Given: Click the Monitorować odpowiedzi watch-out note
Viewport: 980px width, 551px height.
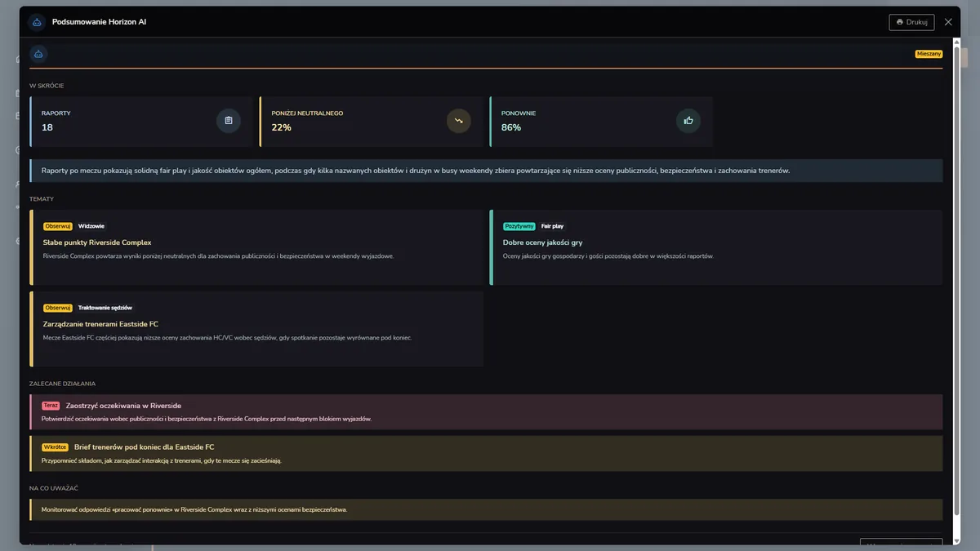Looking at the screenshot, I should pyautogui.click(x=486, y=509).
